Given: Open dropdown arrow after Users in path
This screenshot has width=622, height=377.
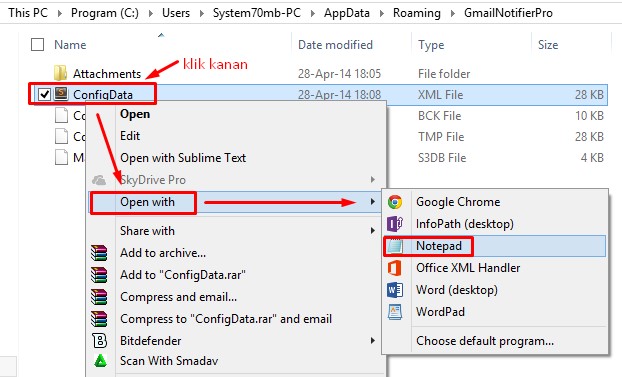Looking at the screenshot, I should pyautogui.click(x=202, y=13).
